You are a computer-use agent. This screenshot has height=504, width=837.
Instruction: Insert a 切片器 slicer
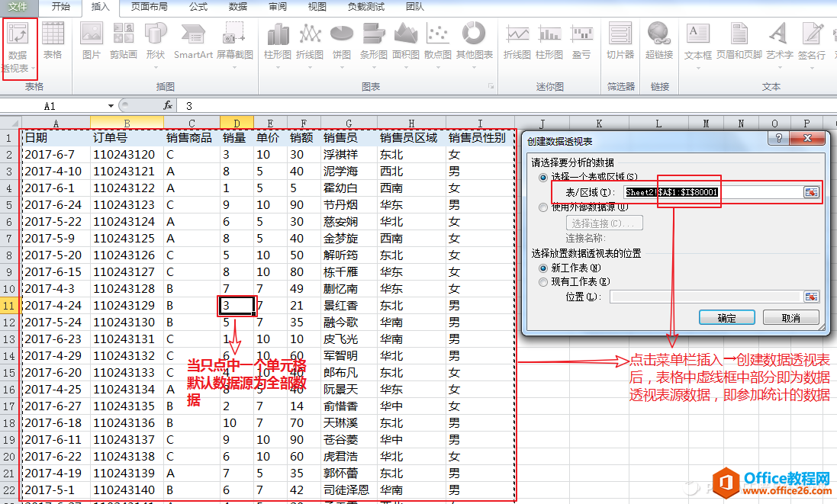pyautogui.click(x=620, y=40)
